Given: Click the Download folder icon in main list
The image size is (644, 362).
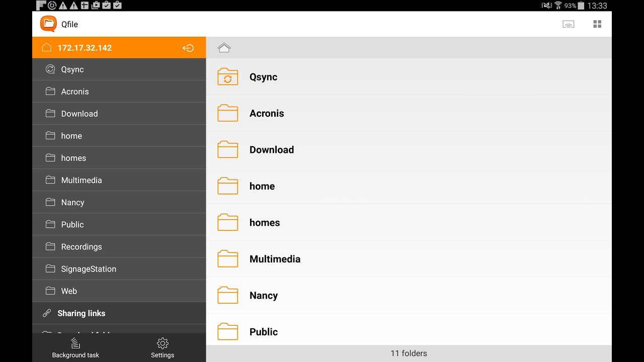Looking at the screenshot, I should coord(228,150).
